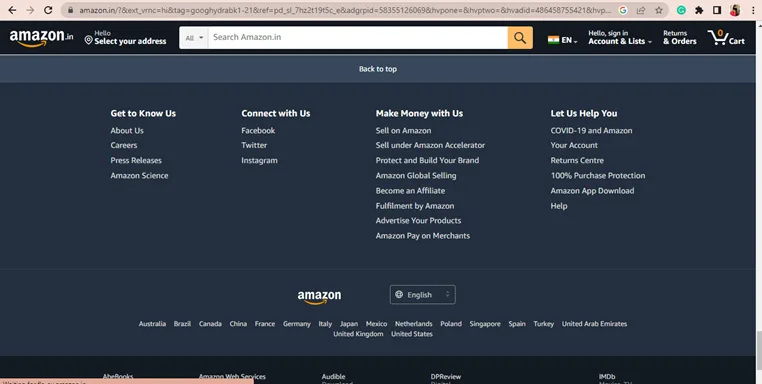
Task: Click the amazon.in logo in header
Action: tap(41, 37)
